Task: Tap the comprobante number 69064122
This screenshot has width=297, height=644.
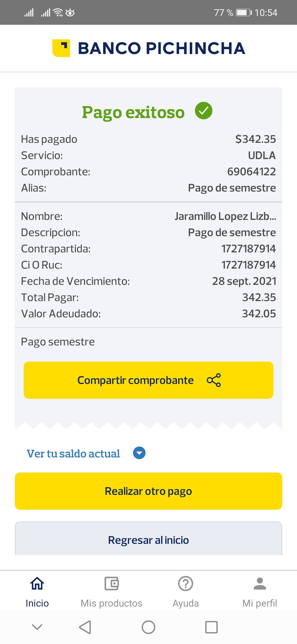Action: click(251, 172)
